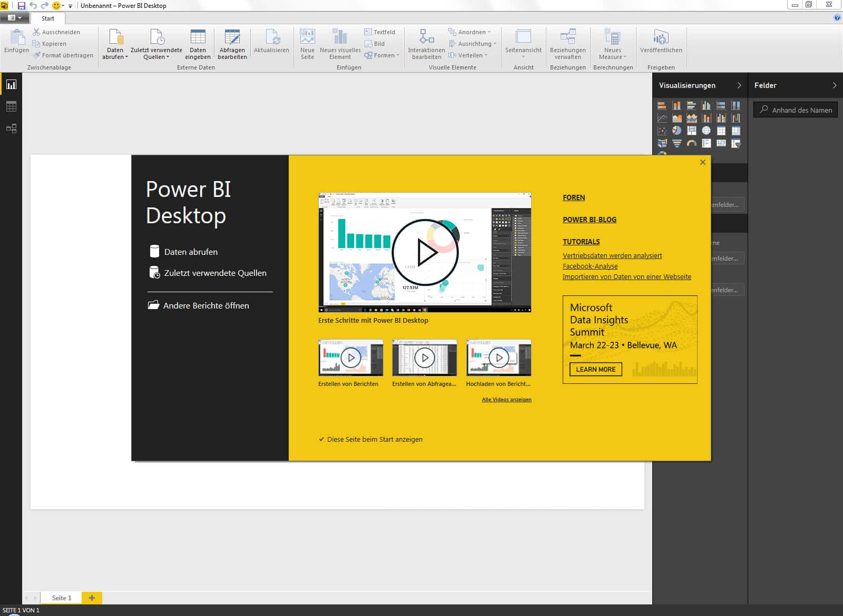Select the stacked bar chart visualization
The image size is (843, 616).
[x=662, y=105]
